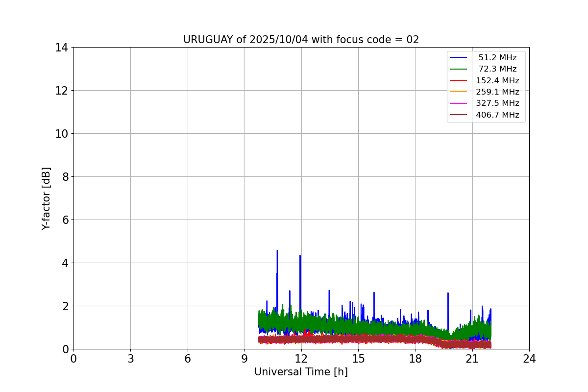Click the y-axis tick label 8
This screenshot has width=588, height=392.
(x=65, y=177)
